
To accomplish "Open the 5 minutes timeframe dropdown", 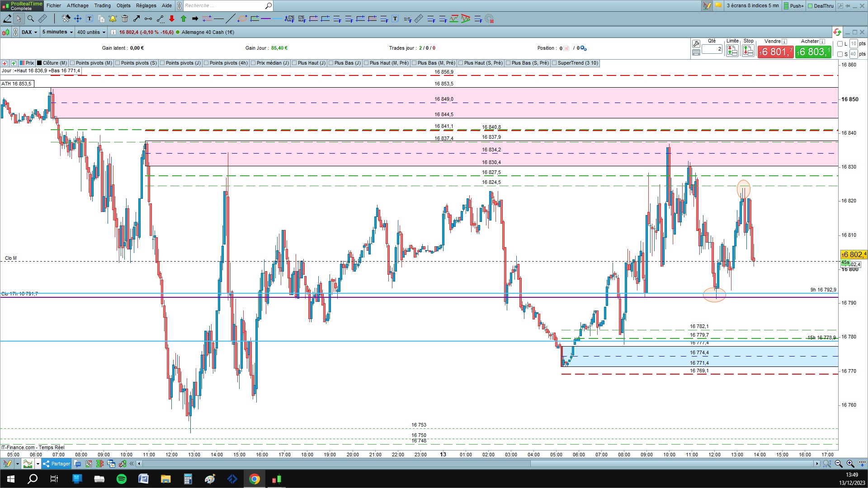I will [x=57, y=32].
